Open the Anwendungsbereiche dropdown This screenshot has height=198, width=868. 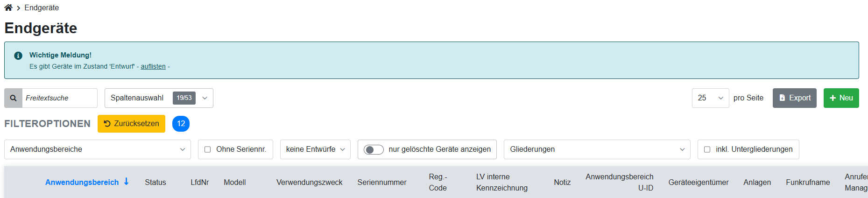click(x=98, y=149)
